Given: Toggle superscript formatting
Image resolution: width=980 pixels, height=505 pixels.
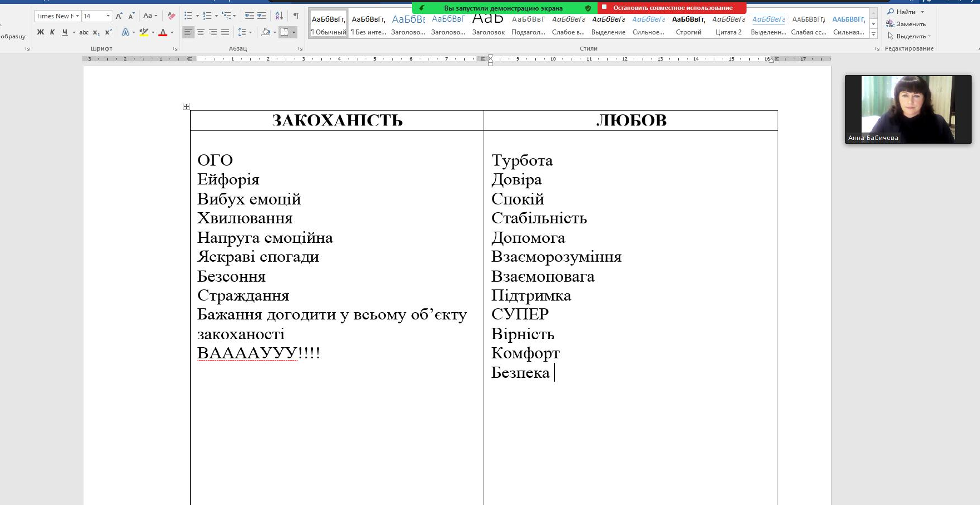Looking at the screenshot, I should click(x=108, y=32).
